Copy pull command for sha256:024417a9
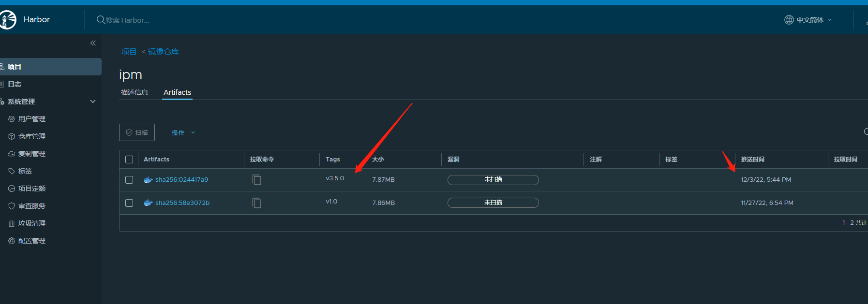868x304 pixels. pos(257,180)
